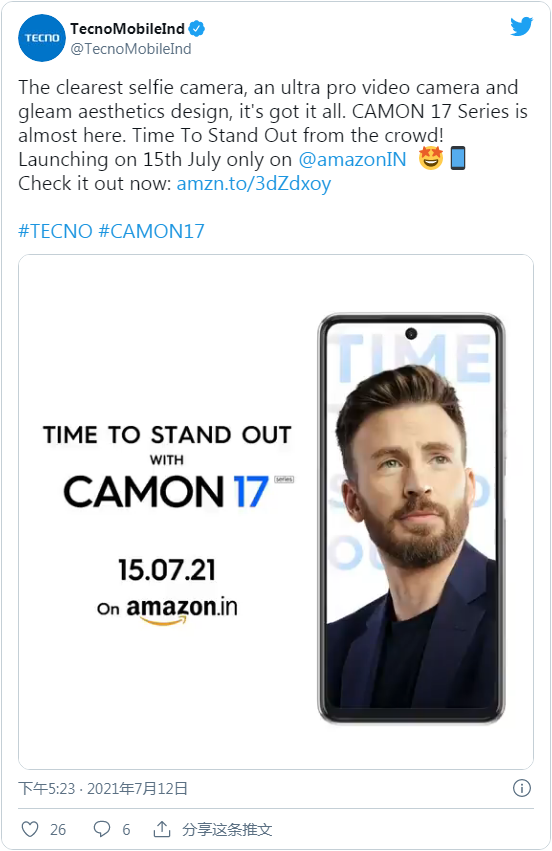Viewport: 552px width, 851px height.
Task: Click the Twitter bird logo
Action: point(522,26)
